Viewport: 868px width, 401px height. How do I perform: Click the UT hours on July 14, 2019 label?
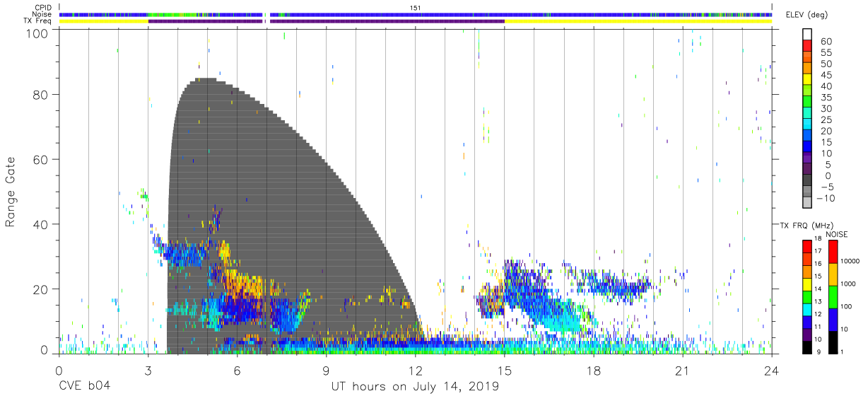[415, 386]
